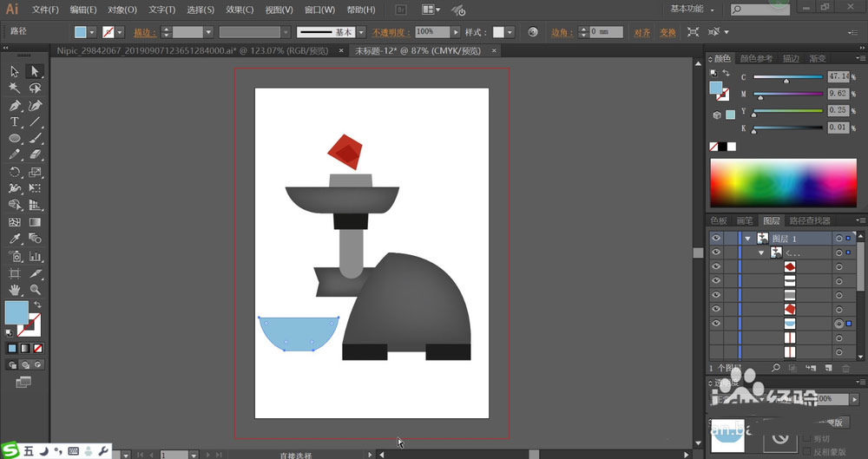Set toolbox paint mode to None

coord(38,348)
